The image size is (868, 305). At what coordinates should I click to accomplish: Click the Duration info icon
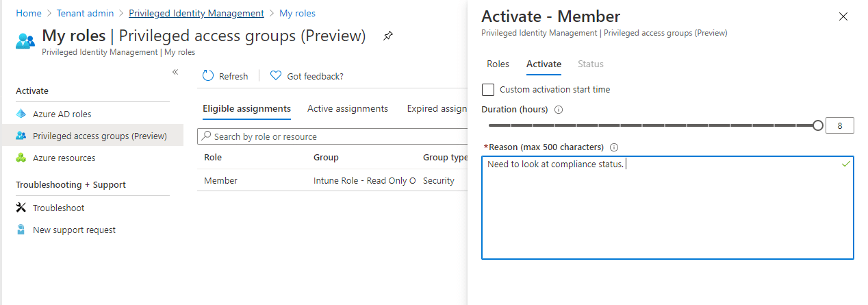(x=559, y=110)
